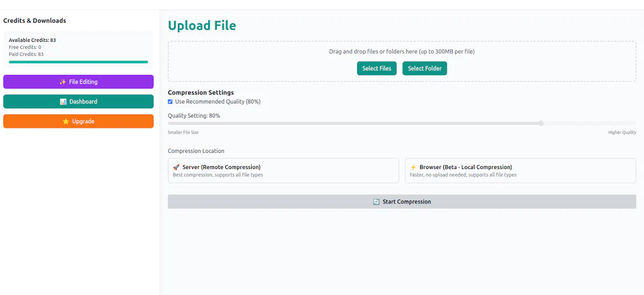Click the Credits & Downloads title
644x295 pixels.
[x=35, y=21]
